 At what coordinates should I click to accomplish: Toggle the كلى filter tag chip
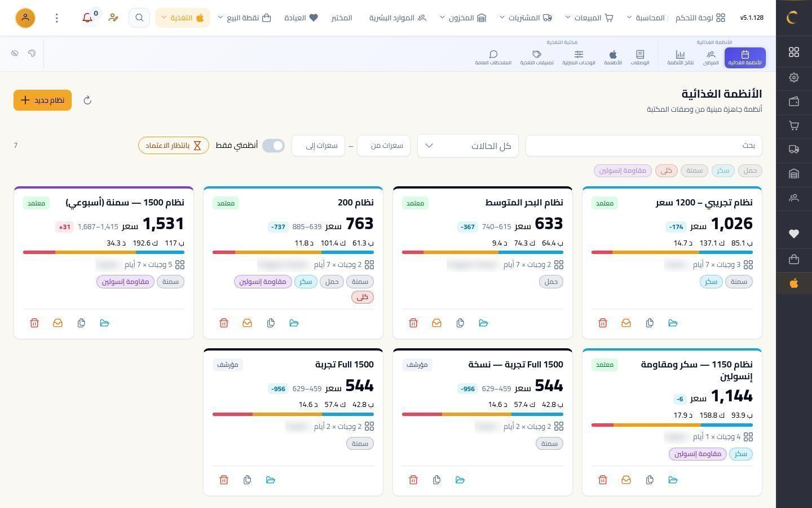click(x=666, y=170)
